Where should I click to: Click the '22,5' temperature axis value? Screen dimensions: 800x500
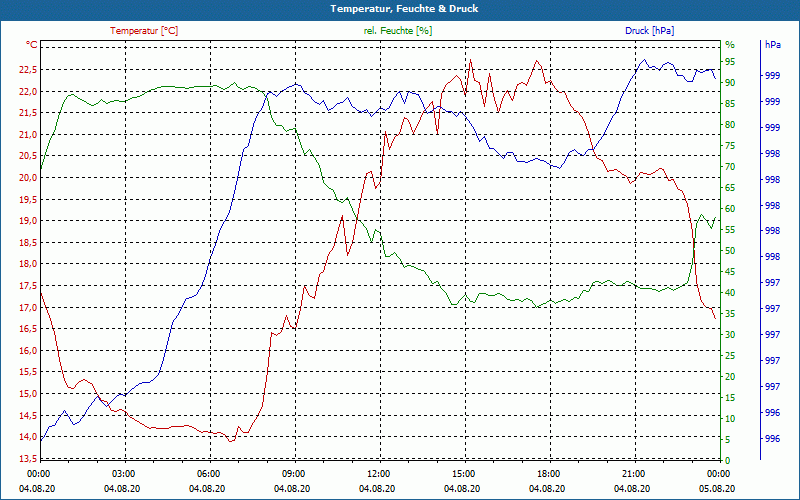(28, 70)
